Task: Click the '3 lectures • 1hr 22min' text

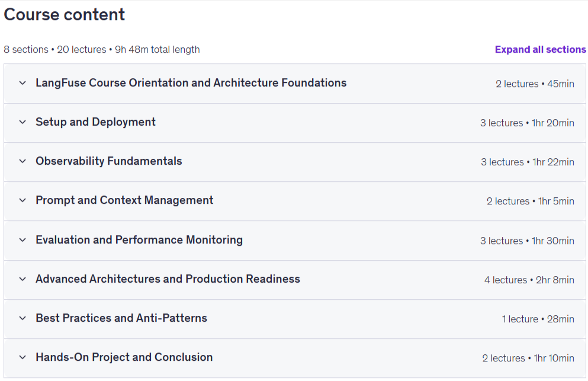Action: (527, 162)
